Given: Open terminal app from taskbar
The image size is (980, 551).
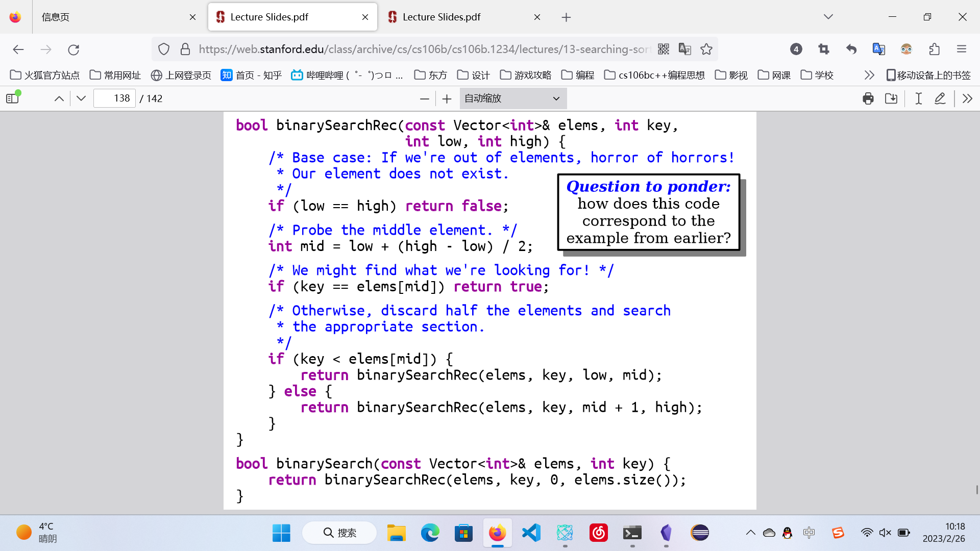Looking at the screenshot, I should point(632,533).
